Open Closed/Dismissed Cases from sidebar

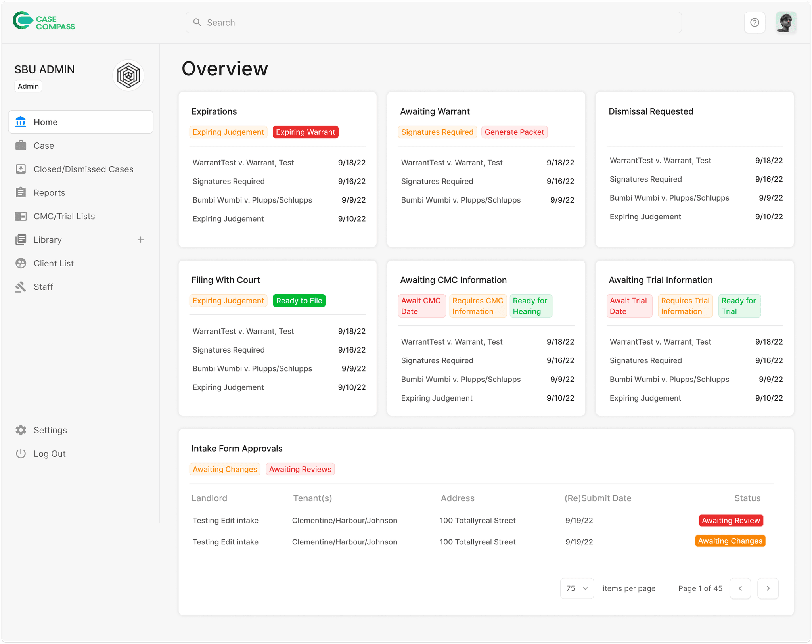click(x=83, y=169)
